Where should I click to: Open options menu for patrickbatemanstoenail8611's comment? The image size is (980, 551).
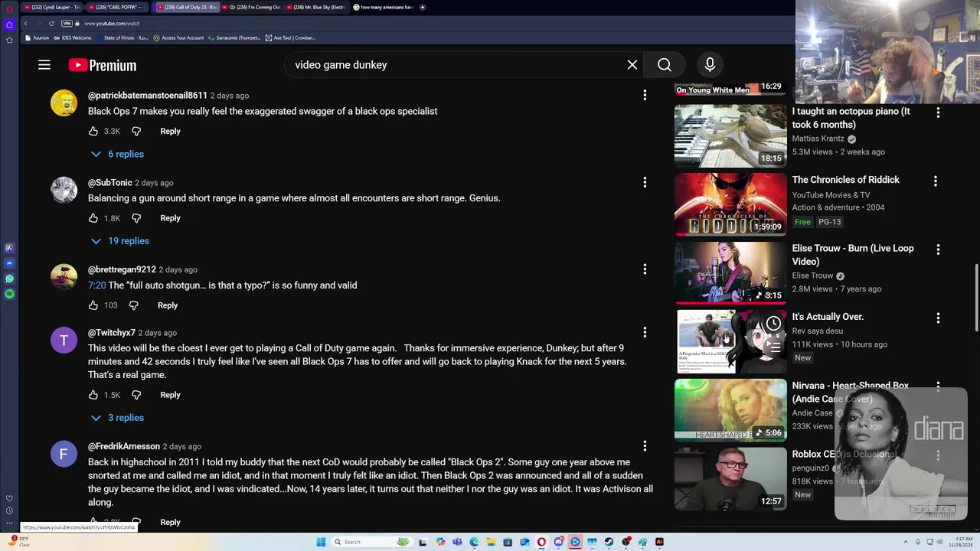pos(645,95)
